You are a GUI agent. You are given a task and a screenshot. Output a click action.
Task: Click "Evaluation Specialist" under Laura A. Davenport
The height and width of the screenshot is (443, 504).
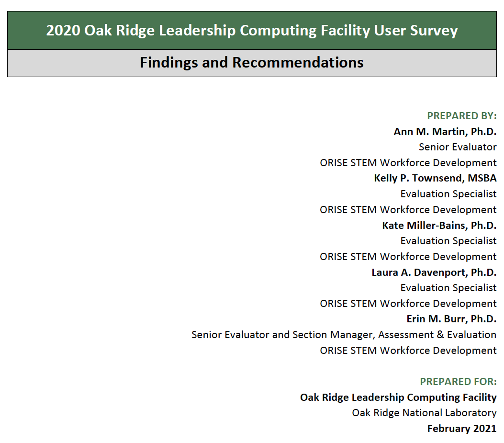coord(448,288)
